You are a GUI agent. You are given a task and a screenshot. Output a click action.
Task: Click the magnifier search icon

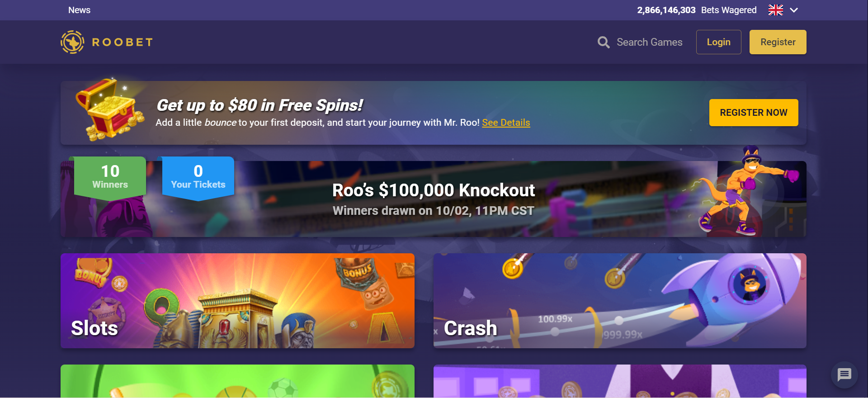pos(604,42)
